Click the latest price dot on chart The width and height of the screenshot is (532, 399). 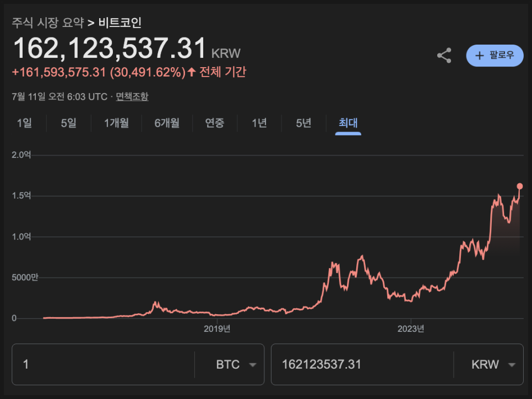click(x=520, y=186)
